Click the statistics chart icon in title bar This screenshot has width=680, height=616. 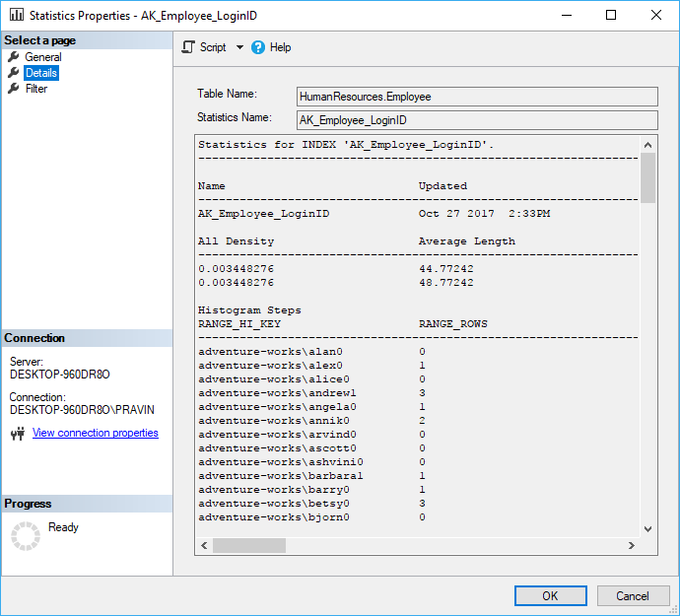click(17, 15)
